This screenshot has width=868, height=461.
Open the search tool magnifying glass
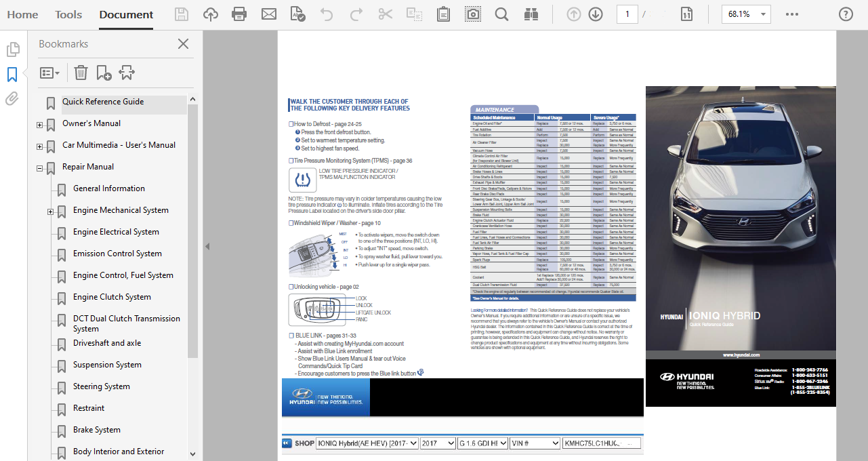pos(501,13)
